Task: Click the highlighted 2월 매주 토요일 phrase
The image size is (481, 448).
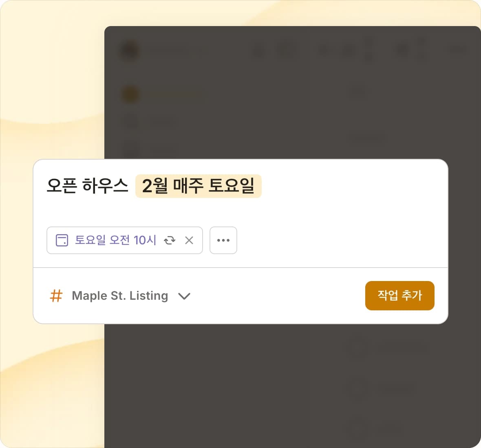Action: [198, 186]
